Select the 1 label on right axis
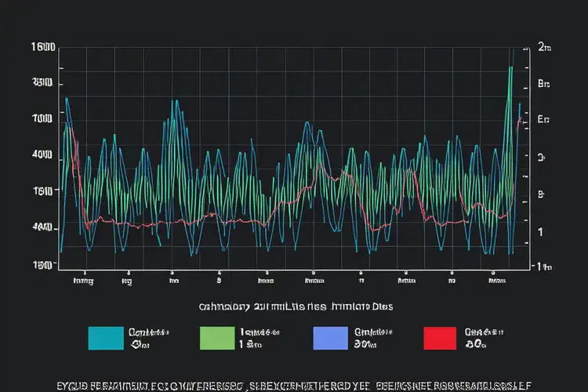 (539, 232)
